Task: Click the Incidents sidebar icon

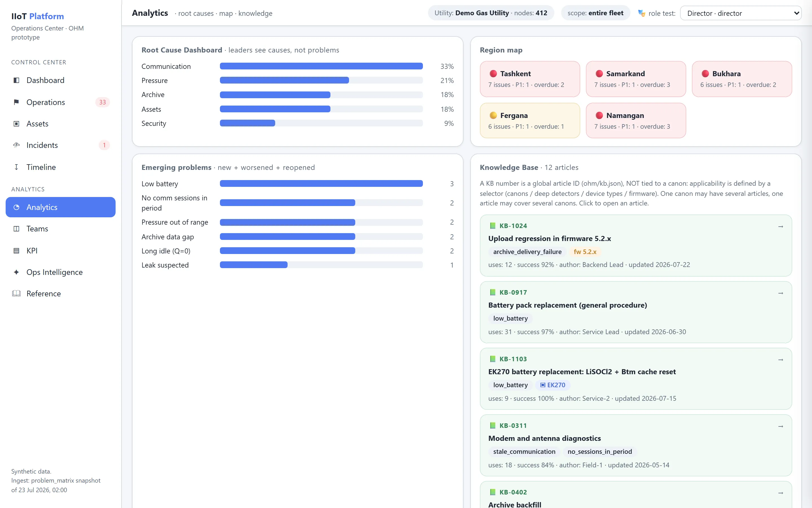Action: tap(16, 145)
